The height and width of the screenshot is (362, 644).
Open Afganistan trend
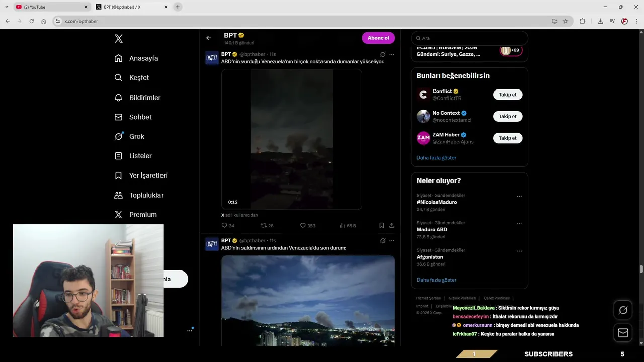click(x=430, y=257)
